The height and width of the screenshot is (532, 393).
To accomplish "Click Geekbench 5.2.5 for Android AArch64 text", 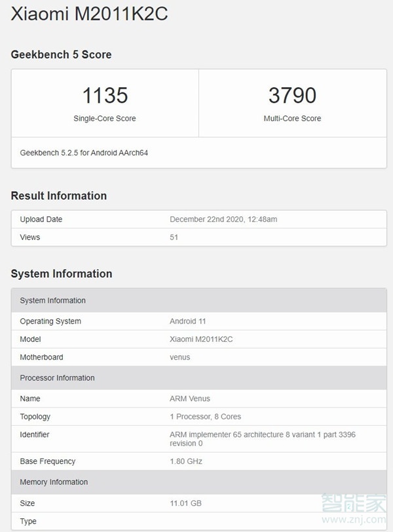I will [x=84, y=153].
